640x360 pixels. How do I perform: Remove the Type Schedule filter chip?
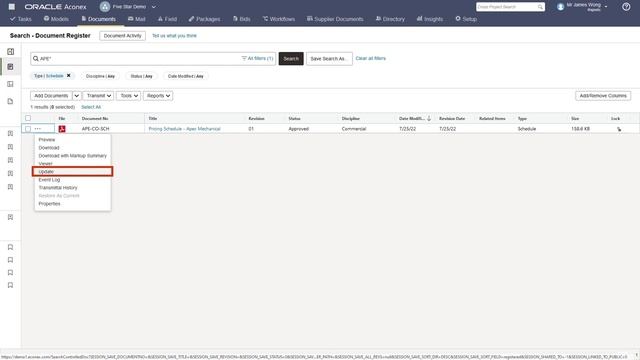(x=69, y=76)
